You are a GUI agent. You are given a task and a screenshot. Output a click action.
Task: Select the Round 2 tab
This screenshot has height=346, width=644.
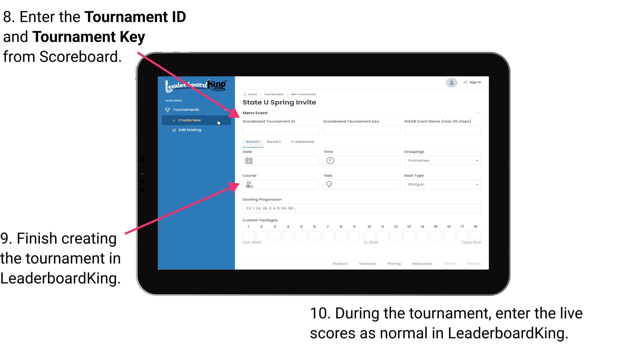(273, 141)
